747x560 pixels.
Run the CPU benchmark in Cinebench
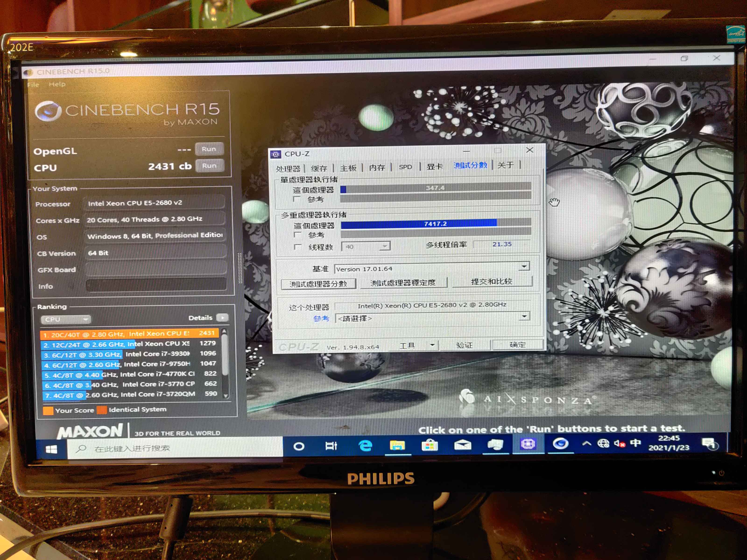pos(209,166)
